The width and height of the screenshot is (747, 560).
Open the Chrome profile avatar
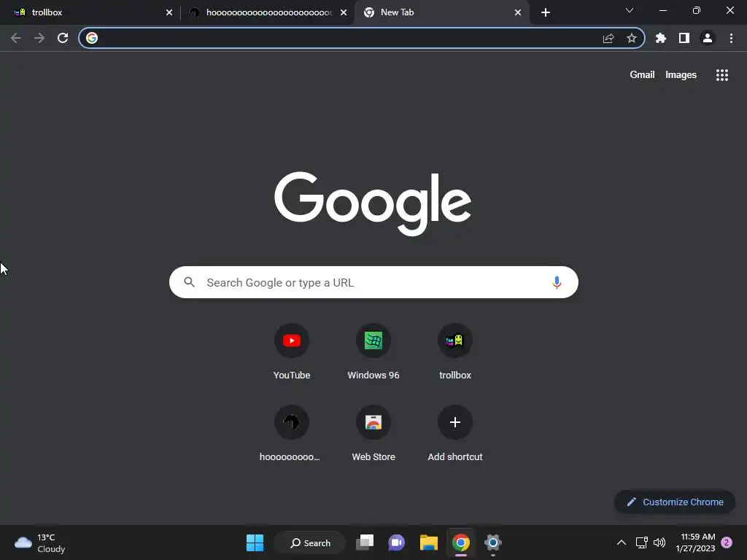pos(708,38)
